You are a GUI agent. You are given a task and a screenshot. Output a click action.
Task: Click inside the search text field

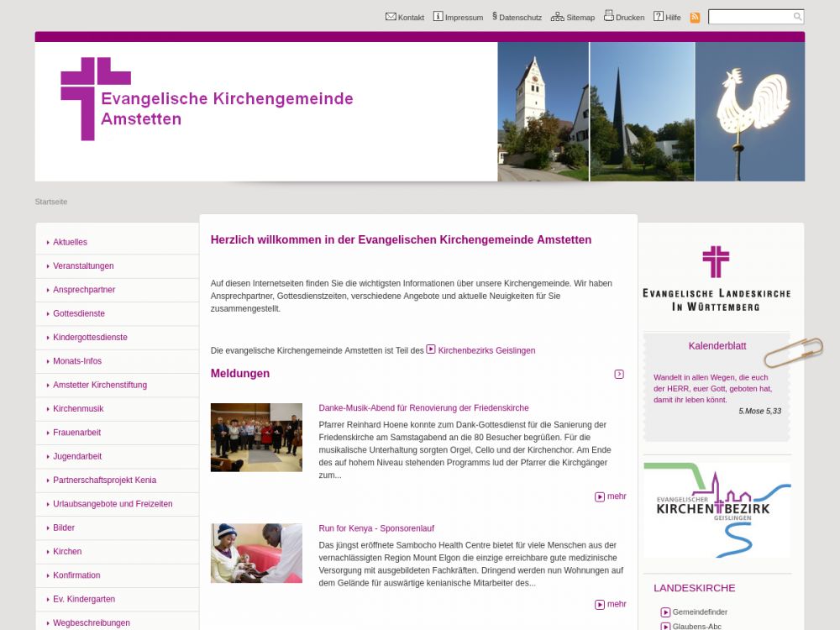point(750,17)
